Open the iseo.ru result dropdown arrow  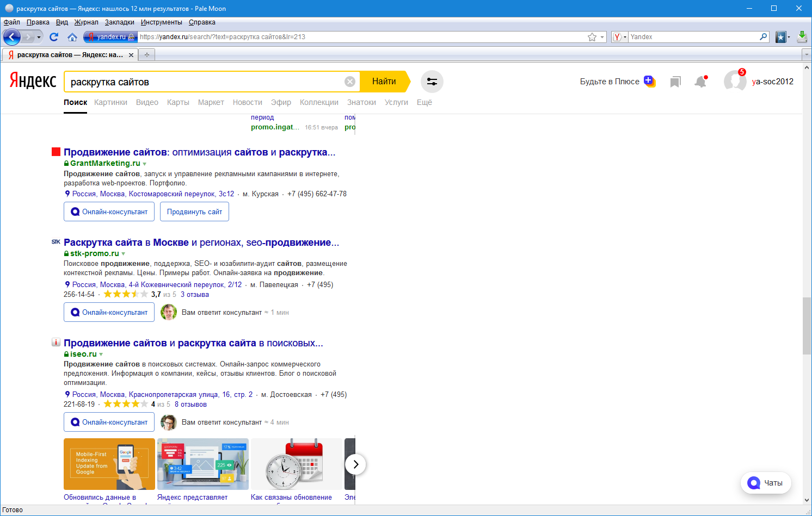tap(101, 355)
